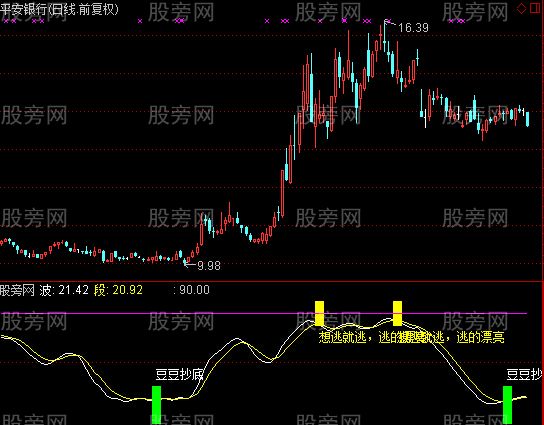
Task: Select the 波: 21.42 indicator value
Action: click(x=64, y=290)
